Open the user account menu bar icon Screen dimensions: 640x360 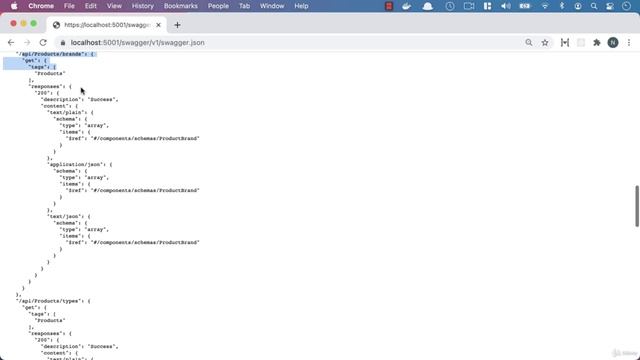point(578,6)
